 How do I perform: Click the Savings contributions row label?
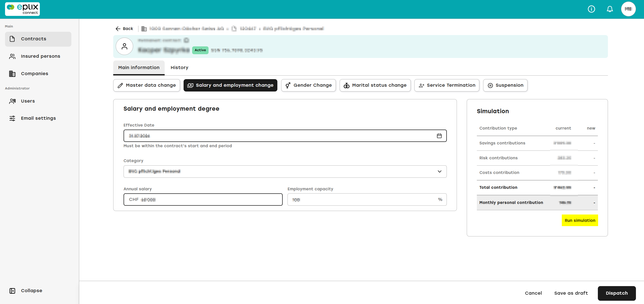502,143
